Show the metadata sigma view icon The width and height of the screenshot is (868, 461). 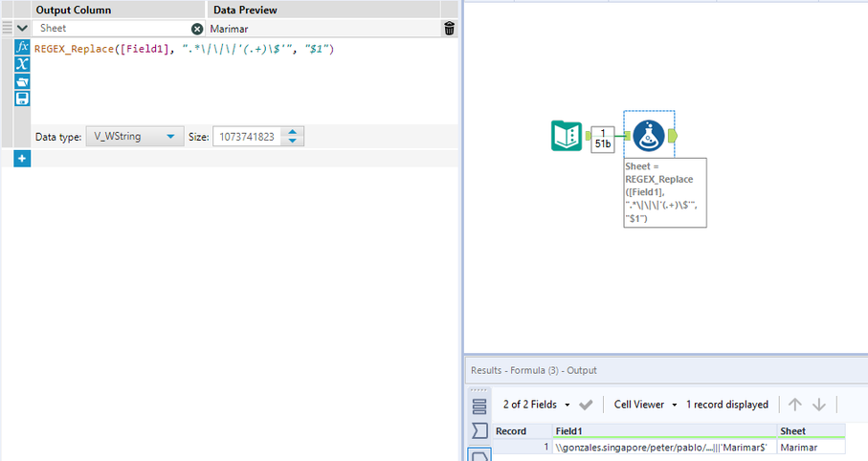pyautogui.click(x=479, y=430)
